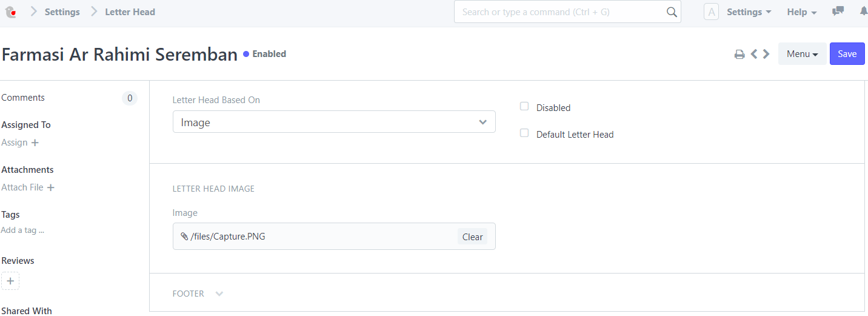Go to next record arrow
Viewport: 868px width, 316px height.
tap(766, 54)
